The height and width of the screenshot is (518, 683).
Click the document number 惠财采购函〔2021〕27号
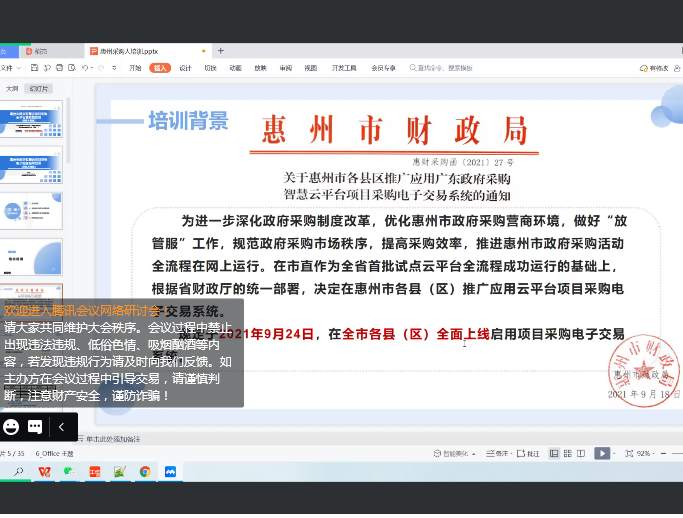[463, 163]
